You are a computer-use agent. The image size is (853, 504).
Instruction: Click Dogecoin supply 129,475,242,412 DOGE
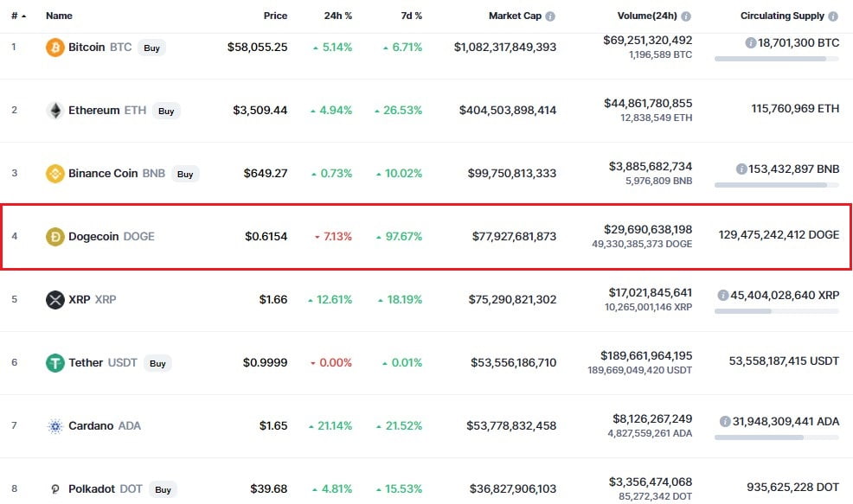pyautogui.click(x=779, y=234)
